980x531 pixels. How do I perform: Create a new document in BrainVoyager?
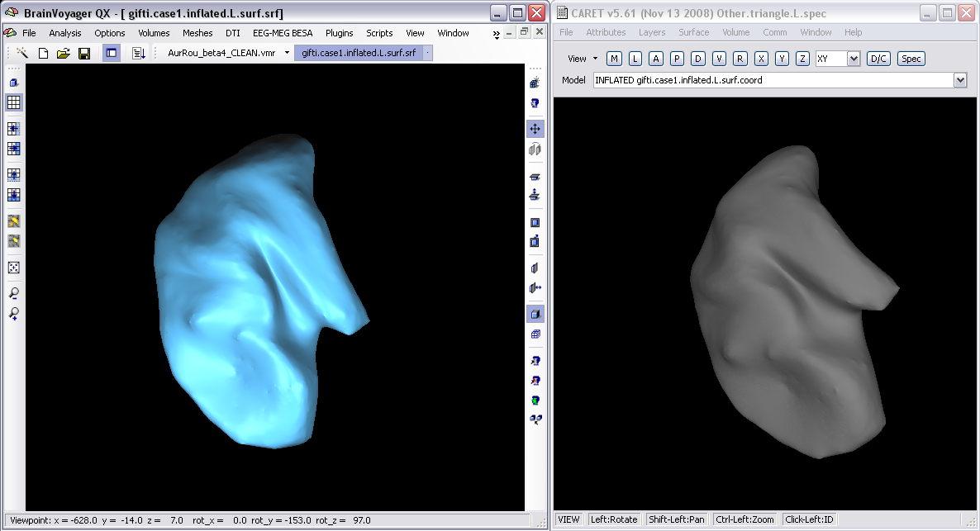[43, 53]
